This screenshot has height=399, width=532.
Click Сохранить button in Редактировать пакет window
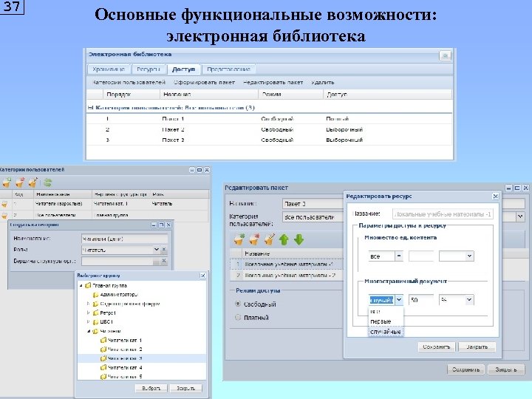tap(465, 369)
